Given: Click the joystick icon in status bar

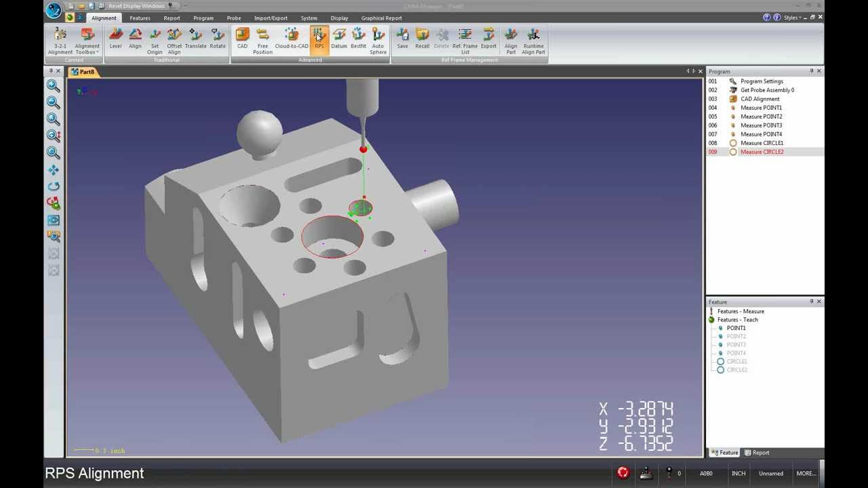Looking at the screenshot, I should click(646, 473).
